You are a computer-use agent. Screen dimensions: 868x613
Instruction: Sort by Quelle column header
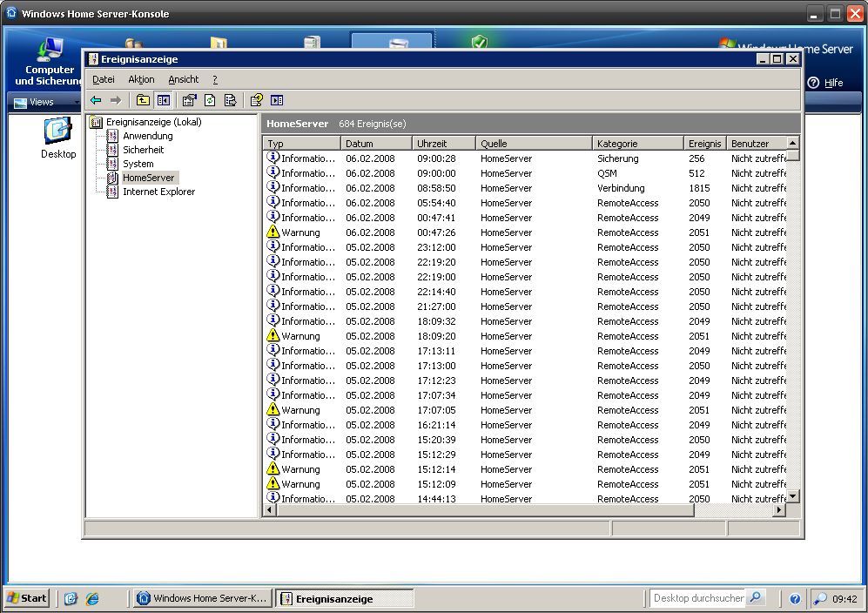click(x=535, y=144)
